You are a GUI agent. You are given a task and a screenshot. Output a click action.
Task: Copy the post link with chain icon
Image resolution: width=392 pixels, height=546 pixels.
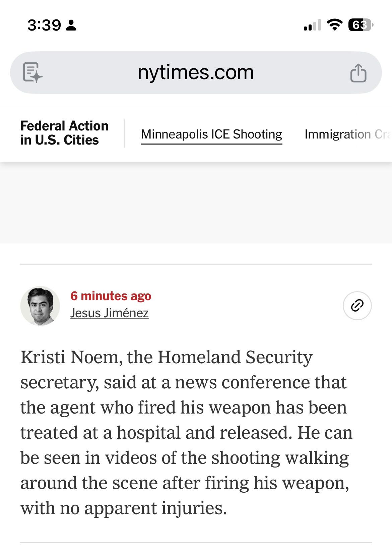tap(357, 306)
